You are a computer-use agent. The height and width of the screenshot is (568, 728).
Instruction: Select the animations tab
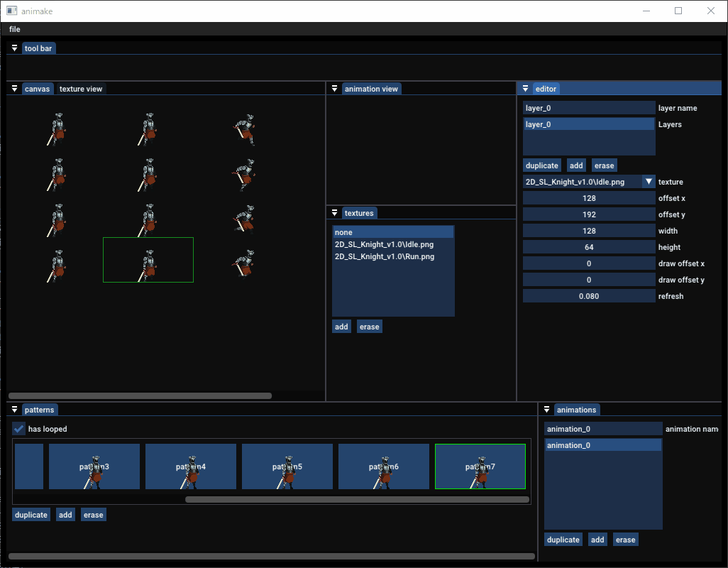(x=576, y=410)
